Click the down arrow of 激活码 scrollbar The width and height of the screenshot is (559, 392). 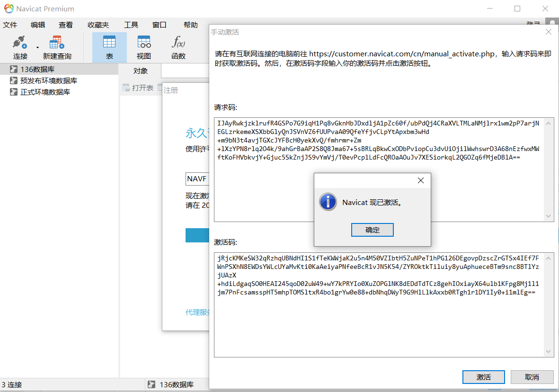tap(548, 352)
